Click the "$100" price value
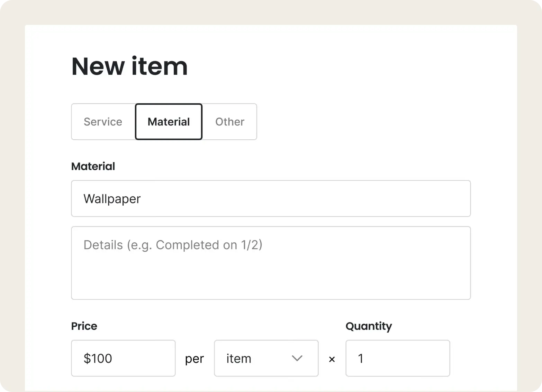 (x=98, y=358)
